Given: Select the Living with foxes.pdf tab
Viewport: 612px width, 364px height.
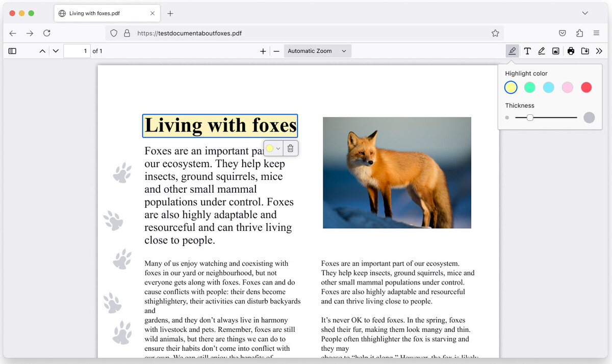Looking at the screenshot, I should click(107, 13).
